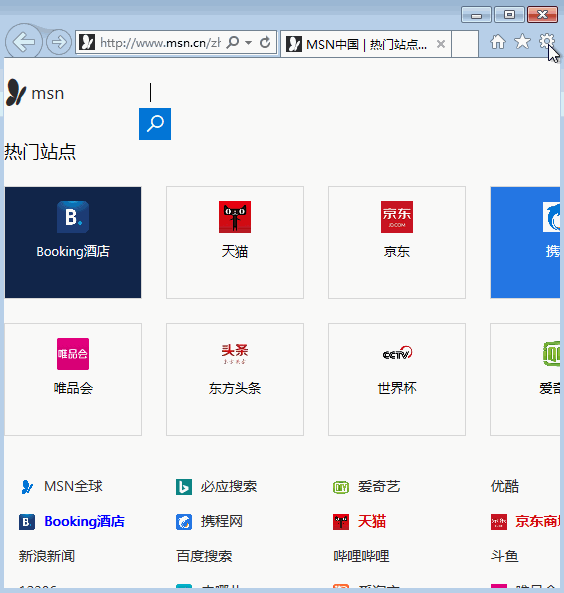Click the 天猫 cat logo icon
This screenshot has width=564, height=593.
point(235,217)
